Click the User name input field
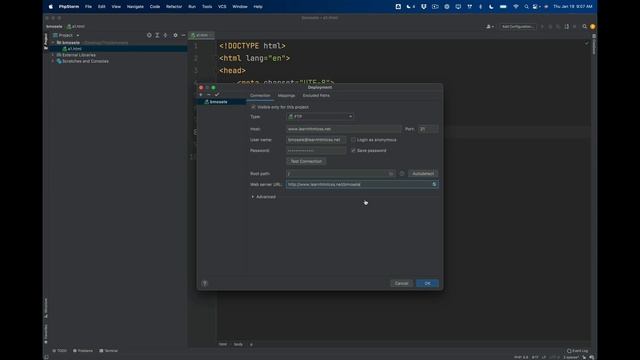 click(316, 140)
